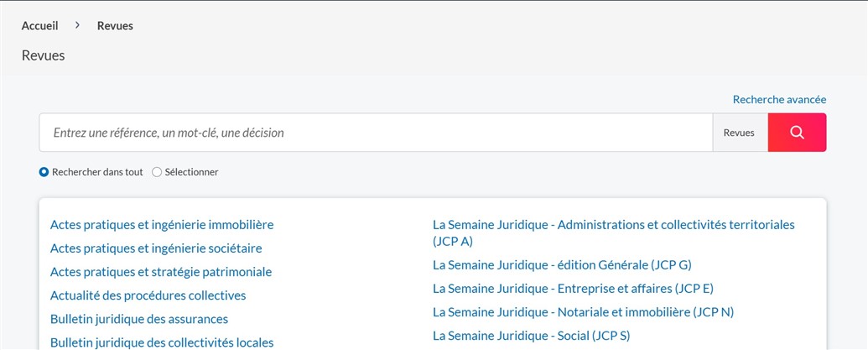The image size is (868, 350).
Task: Open La Semaine Juridique édition Générale
Action: tap(562, 265)
